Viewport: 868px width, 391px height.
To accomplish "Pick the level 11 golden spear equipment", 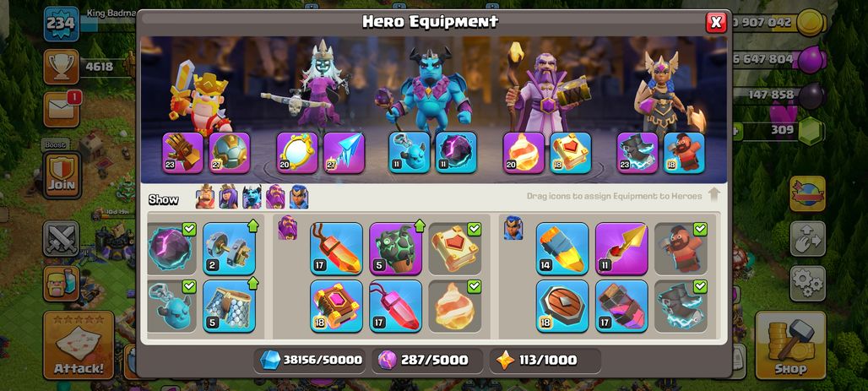I will [621, 248].
